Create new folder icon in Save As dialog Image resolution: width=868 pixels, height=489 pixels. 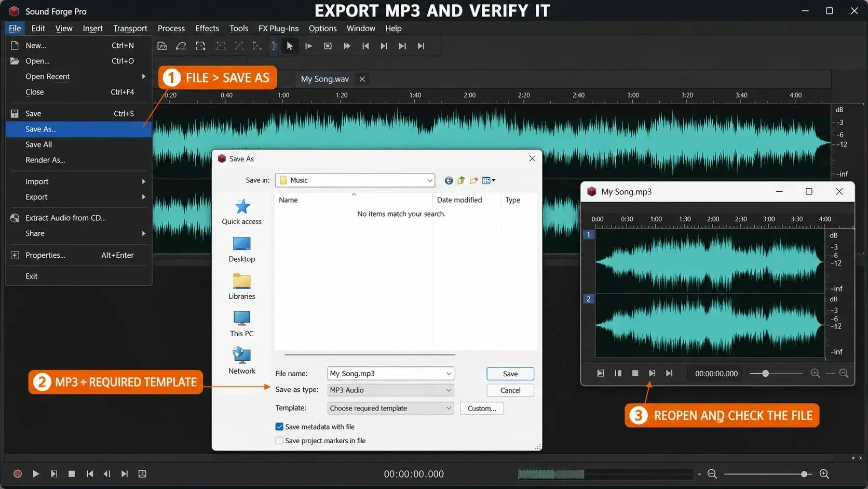pos(473,181)
